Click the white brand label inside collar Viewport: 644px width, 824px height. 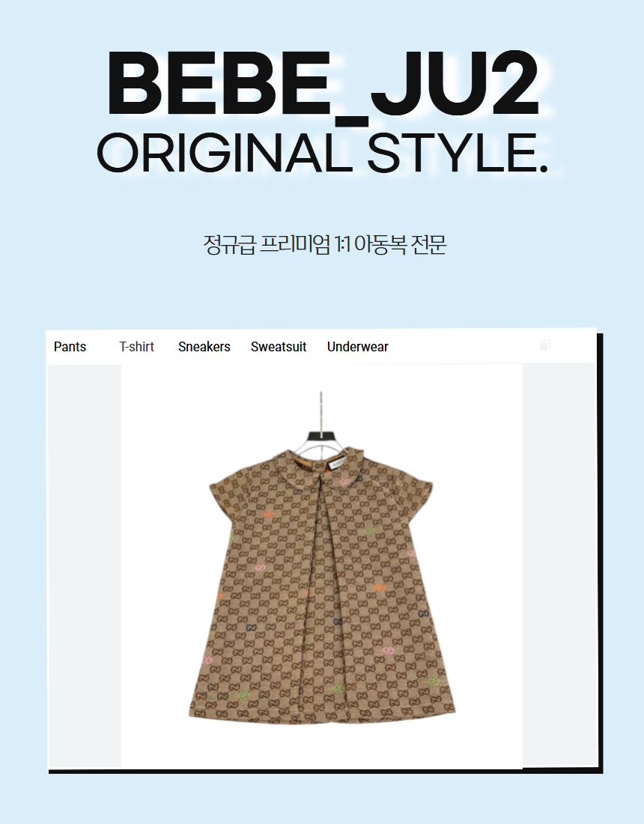(x=334, y=465)
